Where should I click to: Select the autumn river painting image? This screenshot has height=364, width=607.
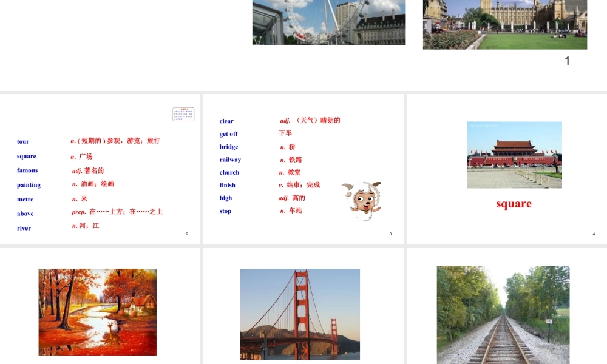point(97,312)
